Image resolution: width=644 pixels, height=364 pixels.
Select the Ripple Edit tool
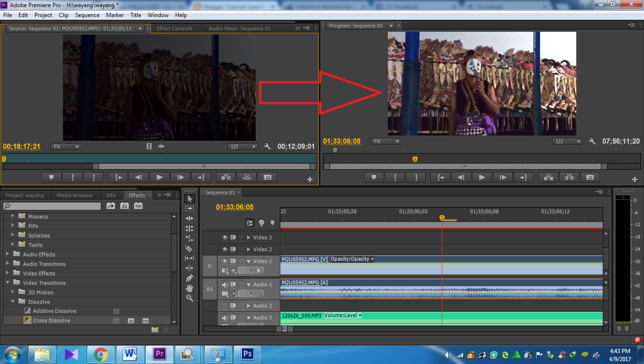tap(189, 218)
